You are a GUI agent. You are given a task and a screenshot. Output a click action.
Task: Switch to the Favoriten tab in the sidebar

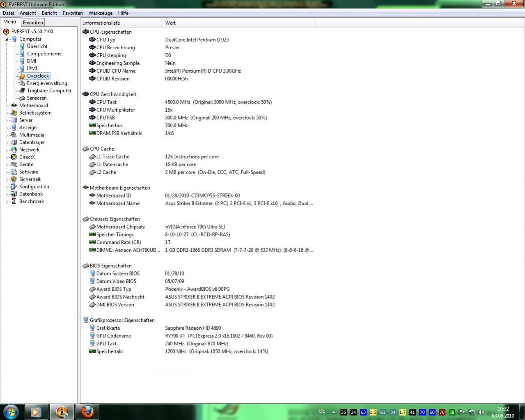click(33, 23)
